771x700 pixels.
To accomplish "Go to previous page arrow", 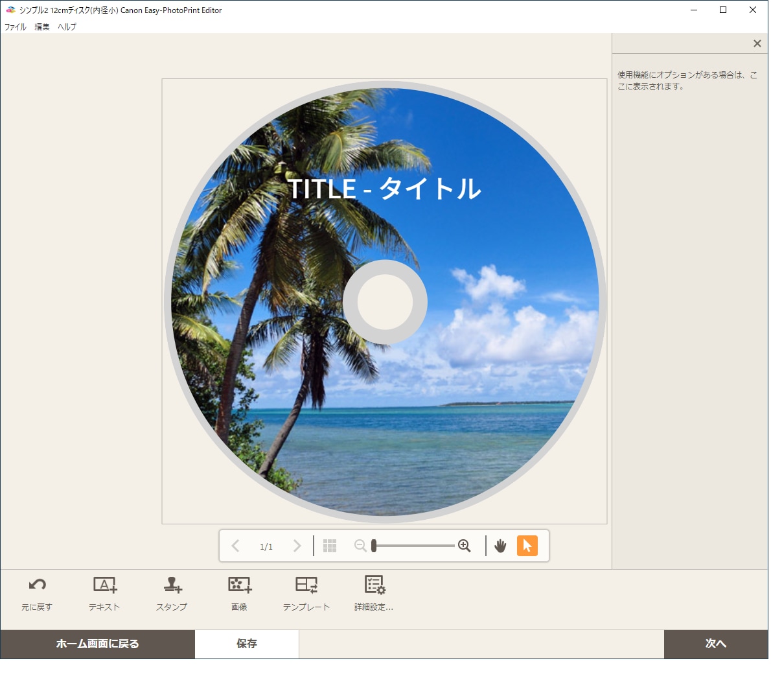I will coord(236,546).
